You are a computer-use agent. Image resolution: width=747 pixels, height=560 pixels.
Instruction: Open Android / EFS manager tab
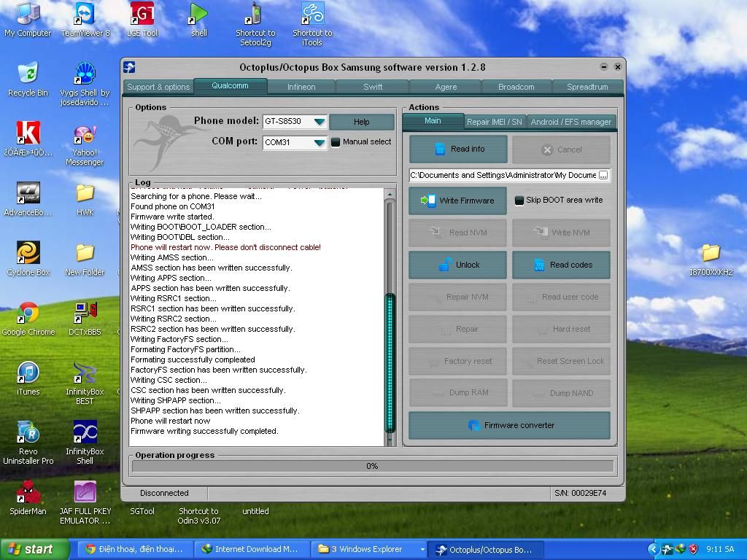pos(570,122)
